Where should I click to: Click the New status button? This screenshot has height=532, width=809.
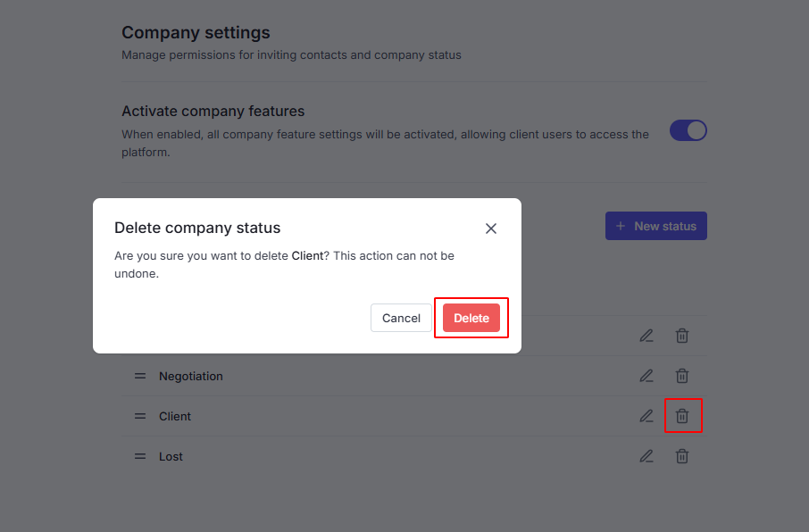(656, 226)
